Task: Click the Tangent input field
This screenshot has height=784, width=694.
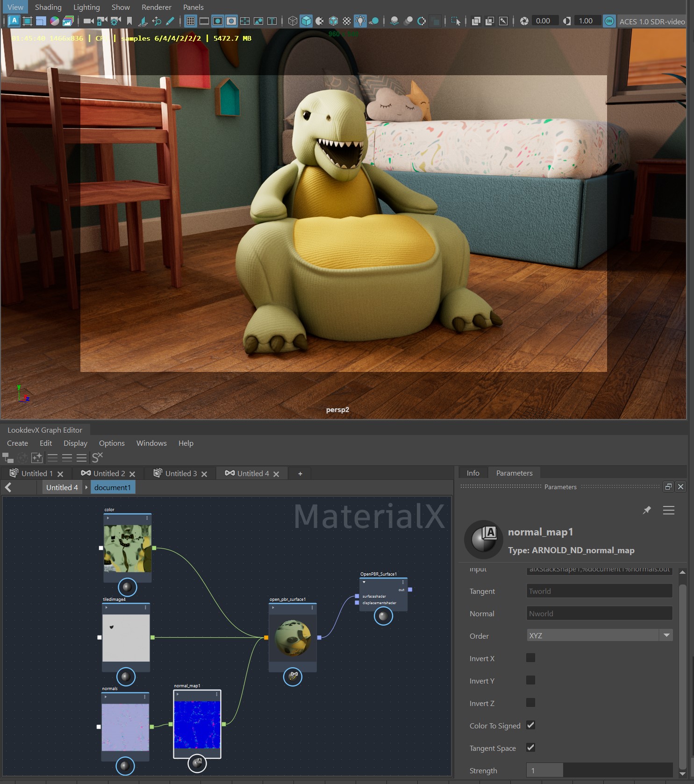Action: click(599, 591)
